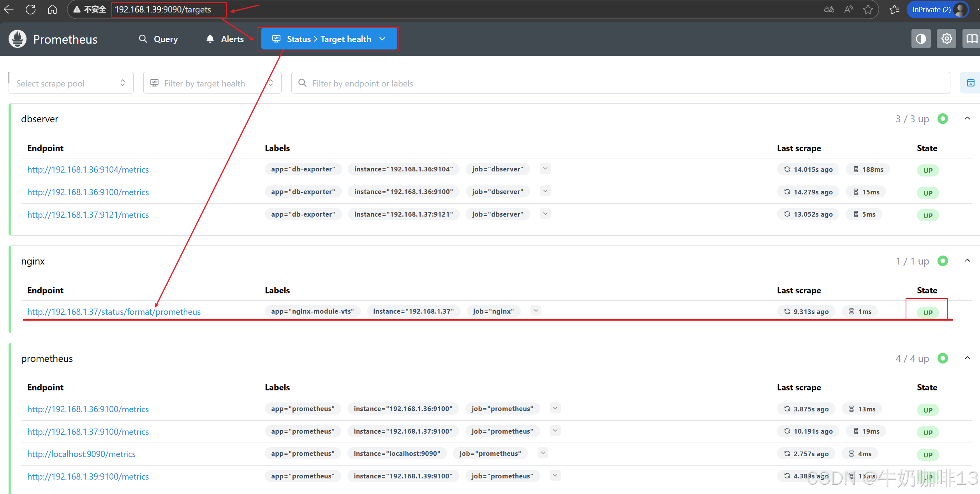Image resolution: width=980 pixels, height=494 pixels.
Task: Toggle the dark/light theme icon
Action: [921, 39]
